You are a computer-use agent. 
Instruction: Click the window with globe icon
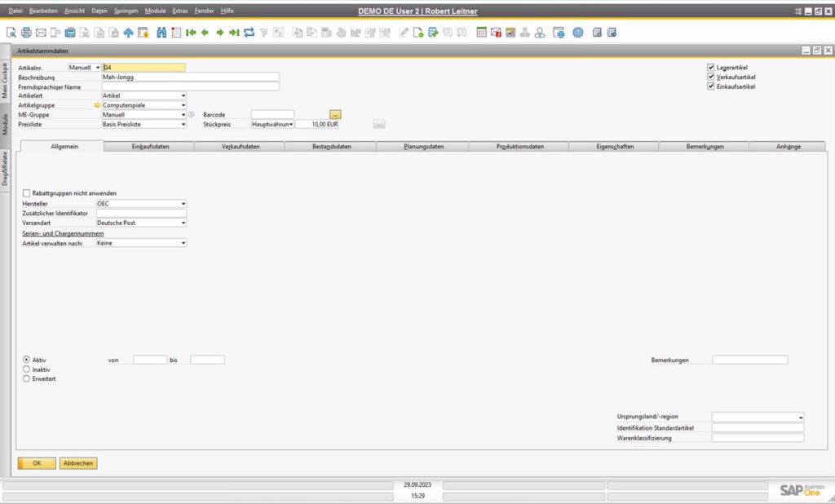(x=559, y=33)
